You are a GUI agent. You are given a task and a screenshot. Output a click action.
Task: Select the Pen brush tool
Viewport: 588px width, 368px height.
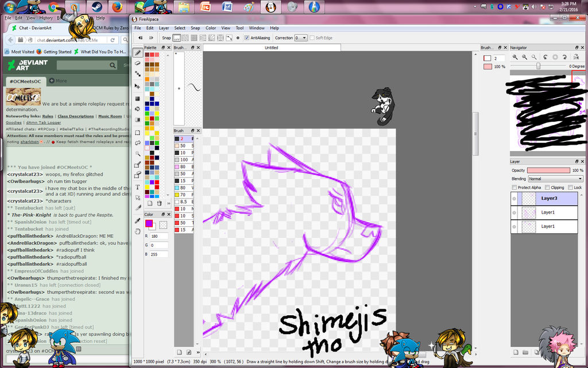(x=138, y=53)
